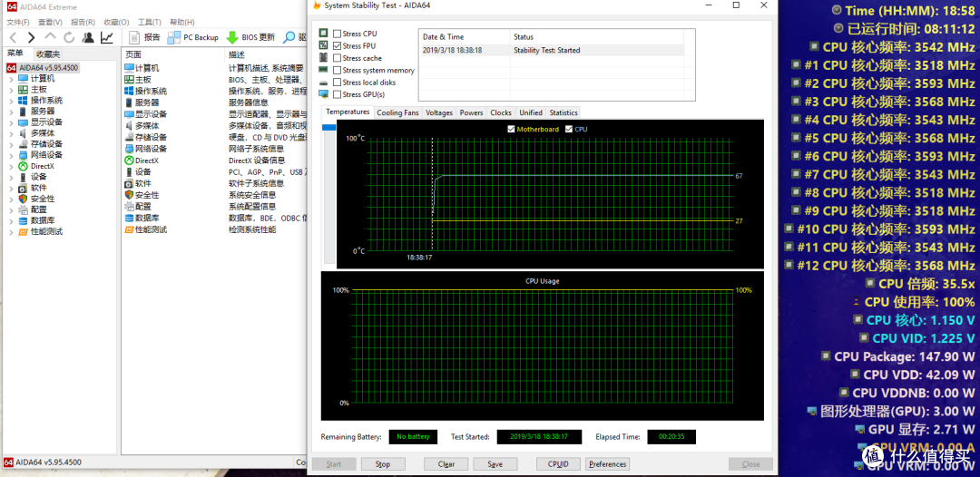Expand the 服务器 tree node
Viewport: 980px width, 477px height.
(11, 112)
